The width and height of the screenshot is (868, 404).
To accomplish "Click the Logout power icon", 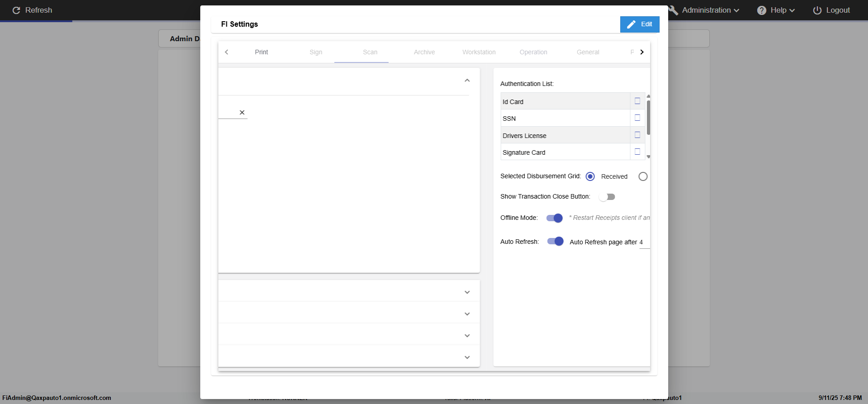I will coord(817,10).
